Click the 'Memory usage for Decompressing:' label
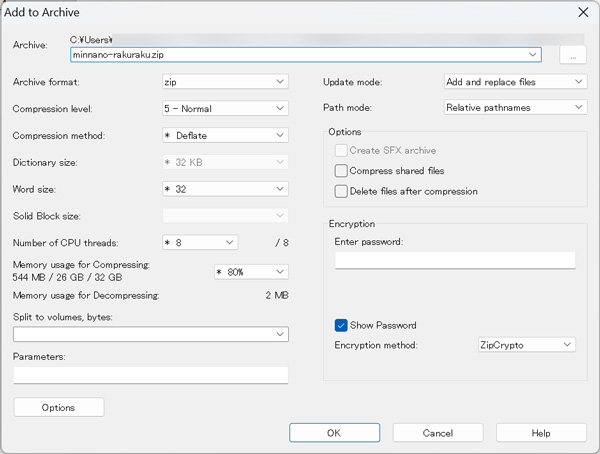This screenshot has height=454, width=600. click(86, 295)
